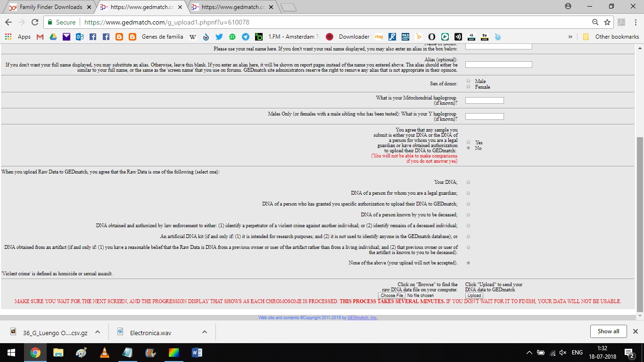This screenshot has height=362, width=644.
Task: Select the 'specific authorization' DNA option
Action: coord(468,204)
